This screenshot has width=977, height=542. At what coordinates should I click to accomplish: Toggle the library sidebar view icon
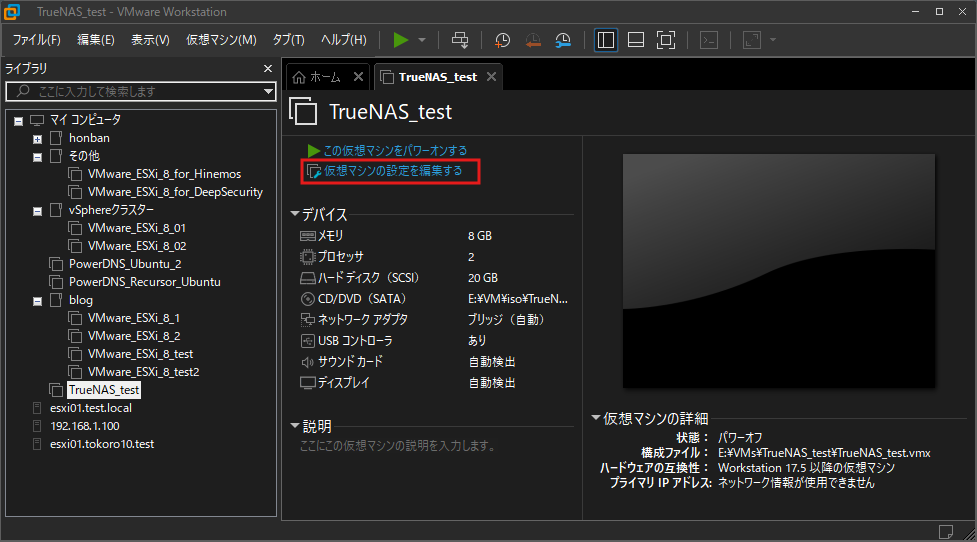coord(606,40)
